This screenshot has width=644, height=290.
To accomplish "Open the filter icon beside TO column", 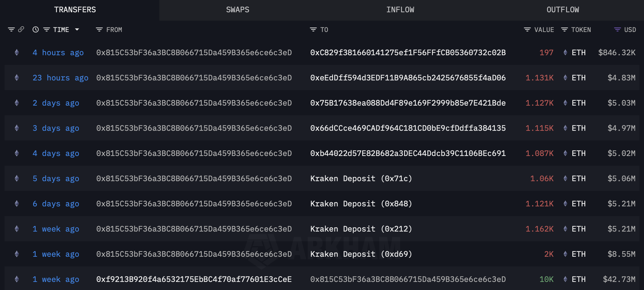I will tap(314, 29).
